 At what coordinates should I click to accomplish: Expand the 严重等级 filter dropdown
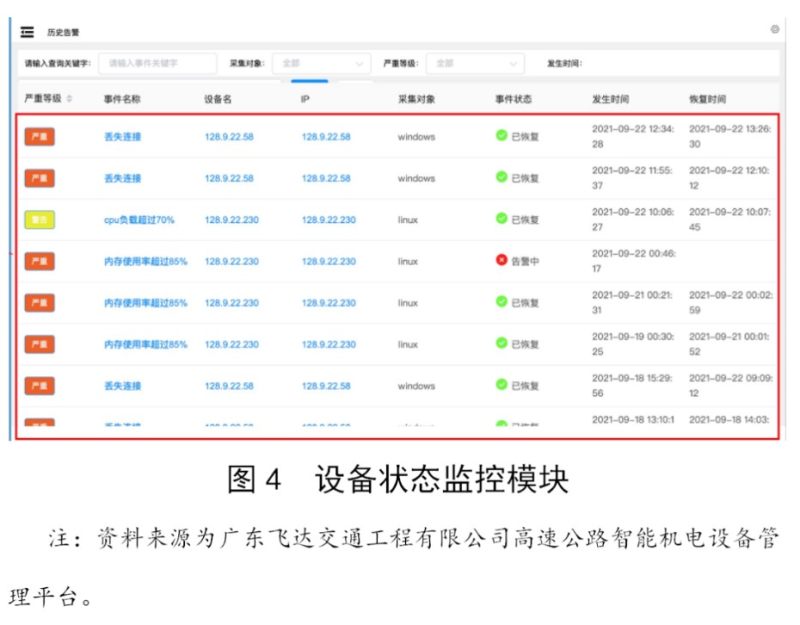[x=474, y=63]
